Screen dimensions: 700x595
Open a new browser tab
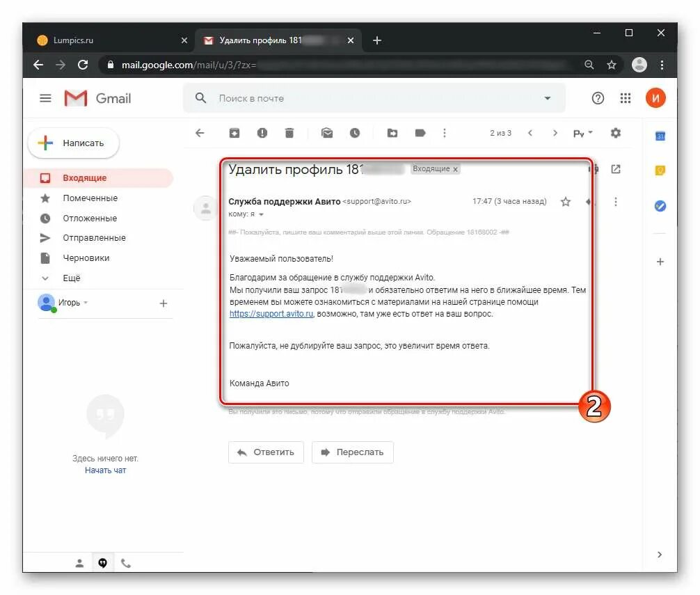(376, 40)
